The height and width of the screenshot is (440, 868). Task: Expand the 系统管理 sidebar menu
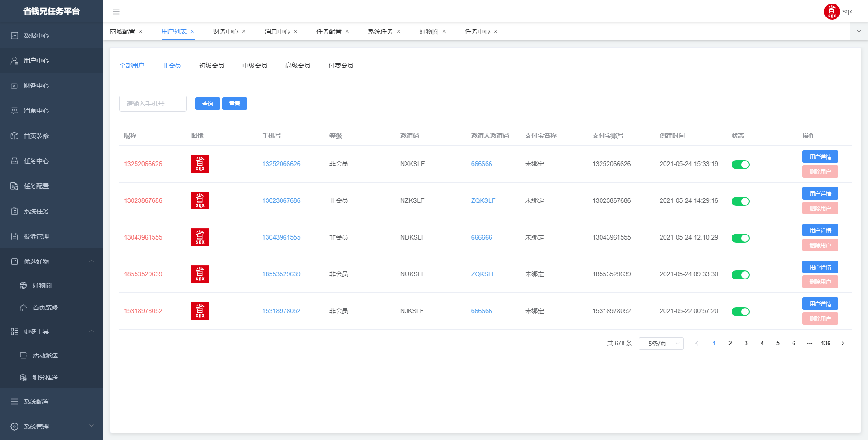(92, 426)
